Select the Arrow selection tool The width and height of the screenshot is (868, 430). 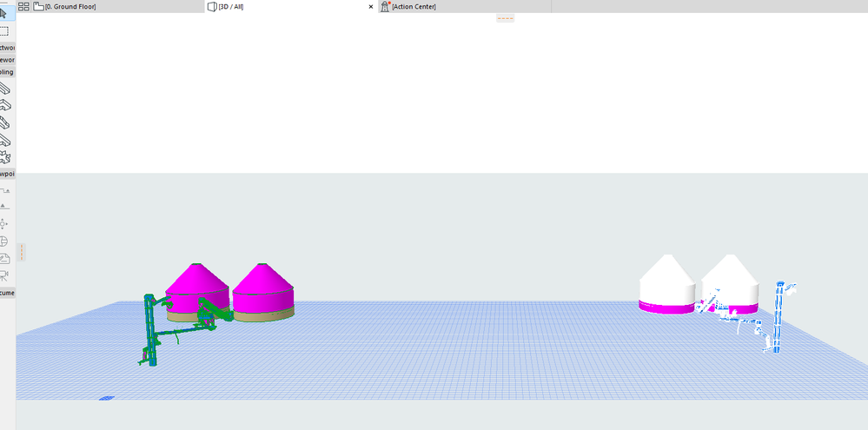[x=4, y=13]
